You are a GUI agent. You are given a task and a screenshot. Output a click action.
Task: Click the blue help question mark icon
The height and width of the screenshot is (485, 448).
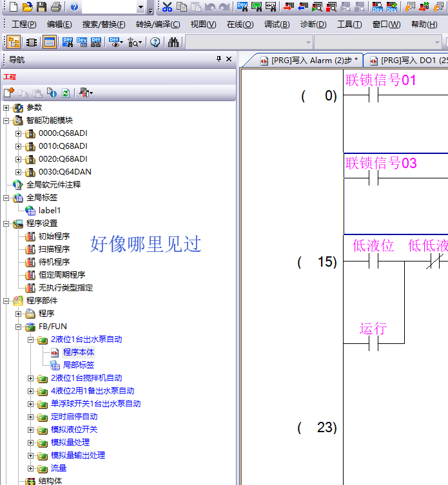(x=74, y=7)
